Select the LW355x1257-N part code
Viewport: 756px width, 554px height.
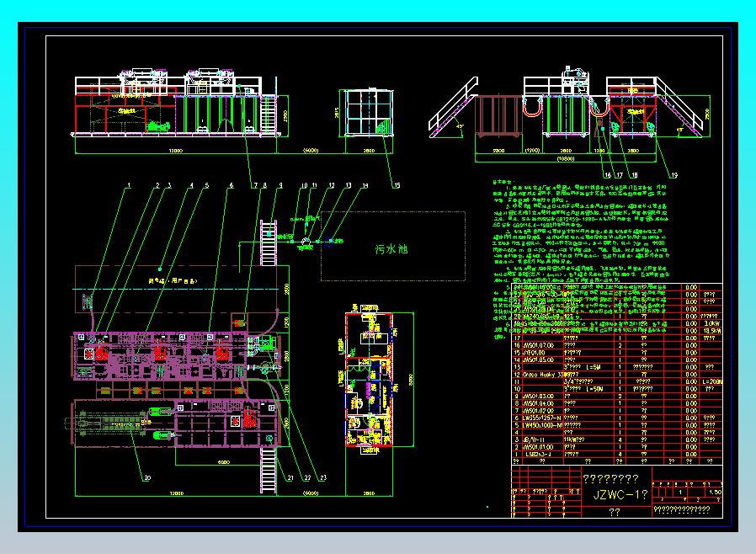pos(542,418)
